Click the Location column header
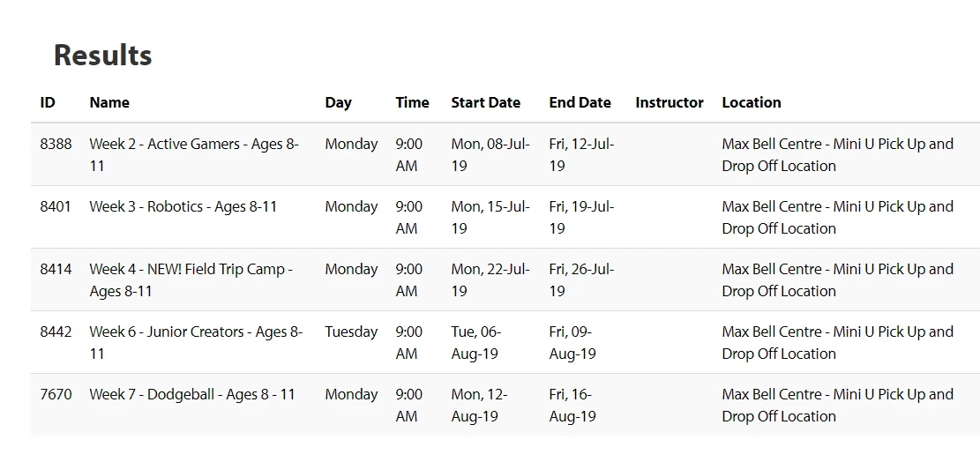Screen dimensions: 980x462 (751, 102)
